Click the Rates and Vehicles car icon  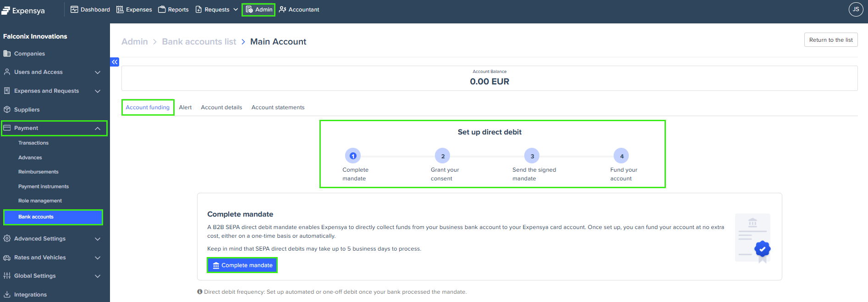coord(7,257)
